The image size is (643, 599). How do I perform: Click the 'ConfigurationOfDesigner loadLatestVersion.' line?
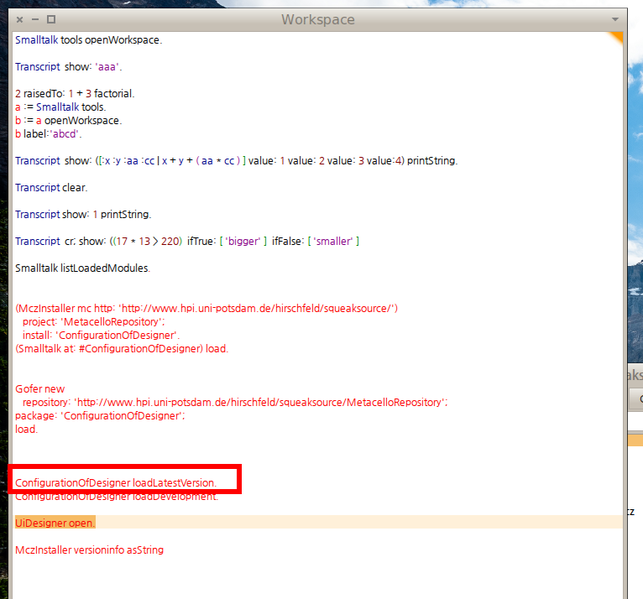(x=115, y=483)
